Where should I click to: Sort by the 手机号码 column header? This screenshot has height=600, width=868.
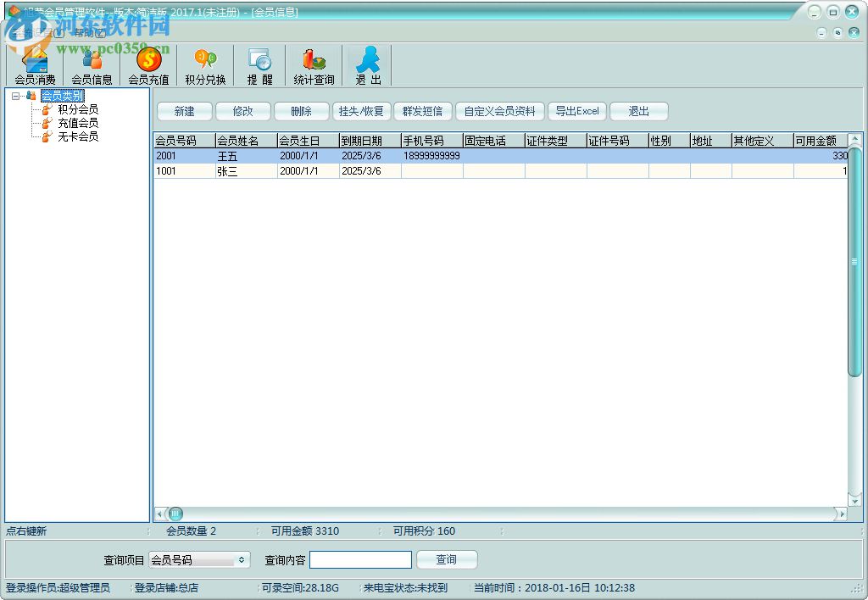pyautogui.click(x=432, y=141)
